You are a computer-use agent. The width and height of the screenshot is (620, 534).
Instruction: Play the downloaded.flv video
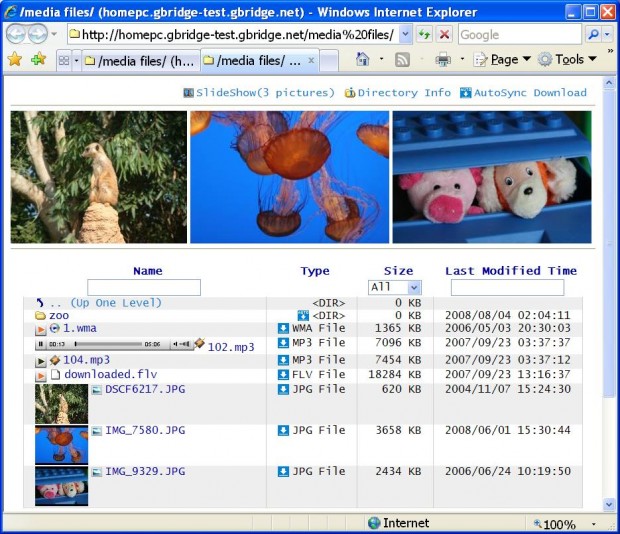[x=40, y=375]
